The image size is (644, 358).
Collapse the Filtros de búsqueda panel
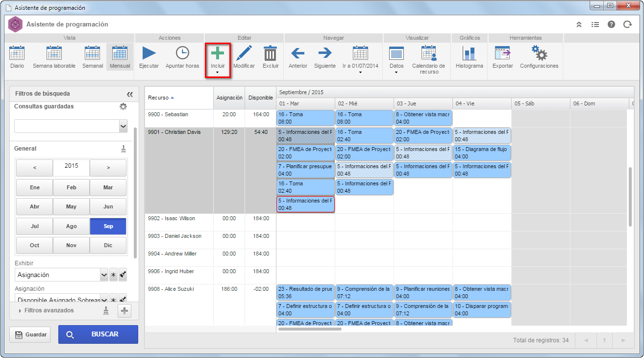pos(130,94)
